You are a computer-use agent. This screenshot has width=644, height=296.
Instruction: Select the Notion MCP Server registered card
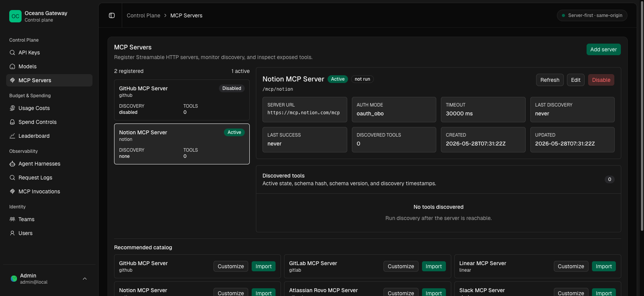(182, 144)
